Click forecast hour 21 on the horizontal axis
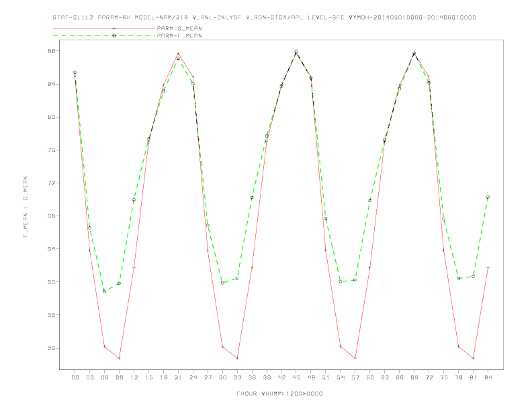 point(179,377)
